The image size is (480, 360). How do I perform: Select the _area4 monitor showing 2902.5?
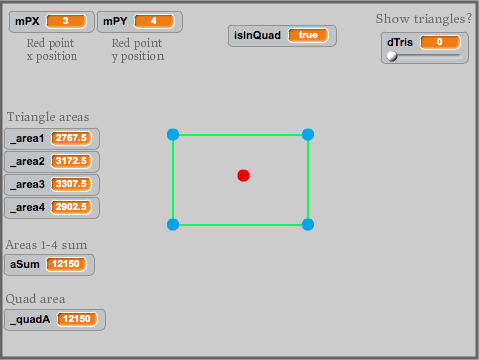(52, 207)
